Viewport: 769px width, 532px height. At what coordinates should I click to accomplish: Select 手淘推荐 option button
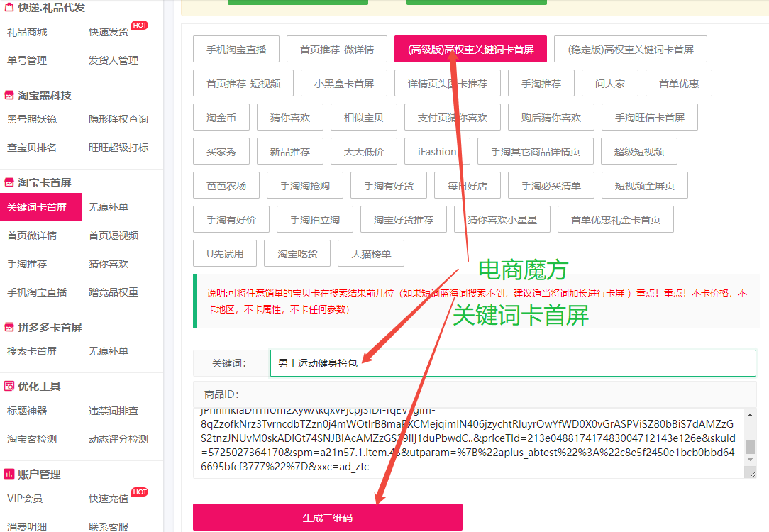click(541, 84)
